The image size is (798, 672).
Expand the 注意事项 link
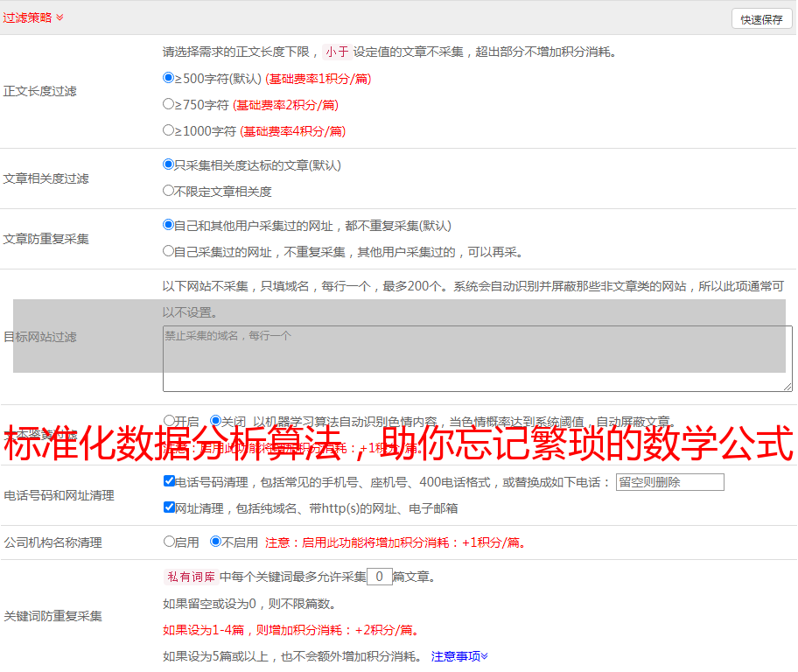tap(459, 656)
